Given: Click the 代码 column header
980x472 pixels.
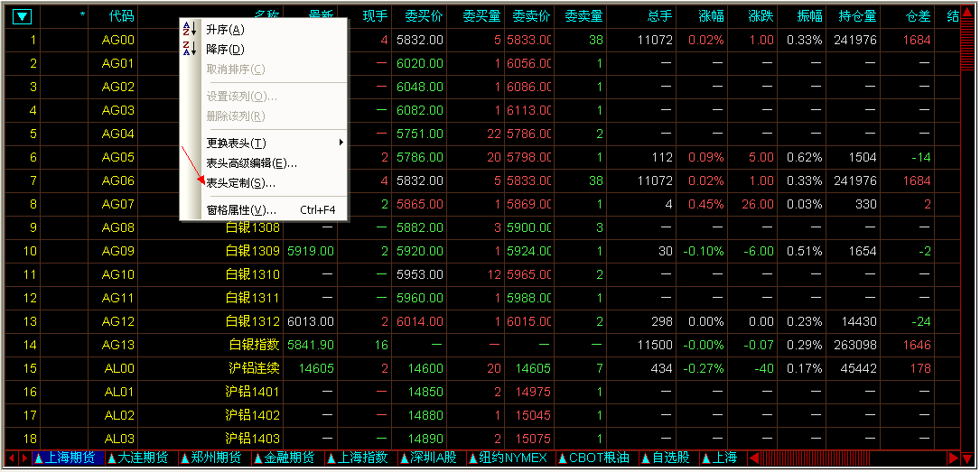Looking at the screenshot, I should coord(121,17).
